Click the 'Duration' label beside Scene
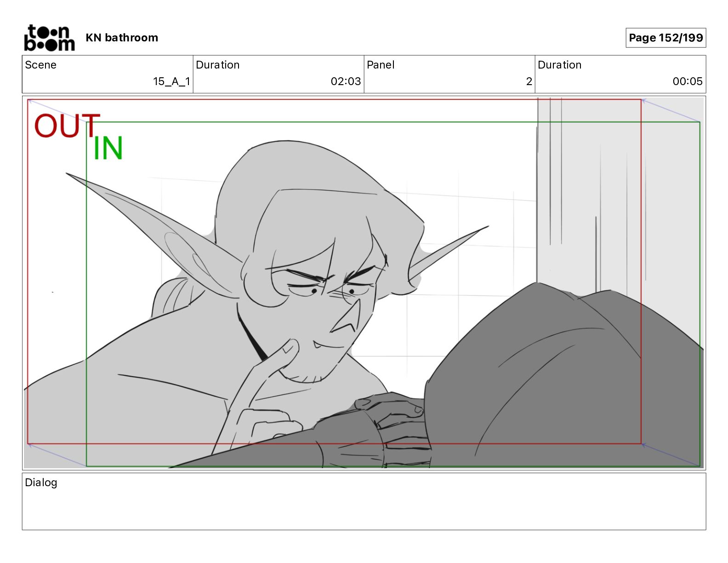This screenshot has width=728, height=563. point(217,65)
